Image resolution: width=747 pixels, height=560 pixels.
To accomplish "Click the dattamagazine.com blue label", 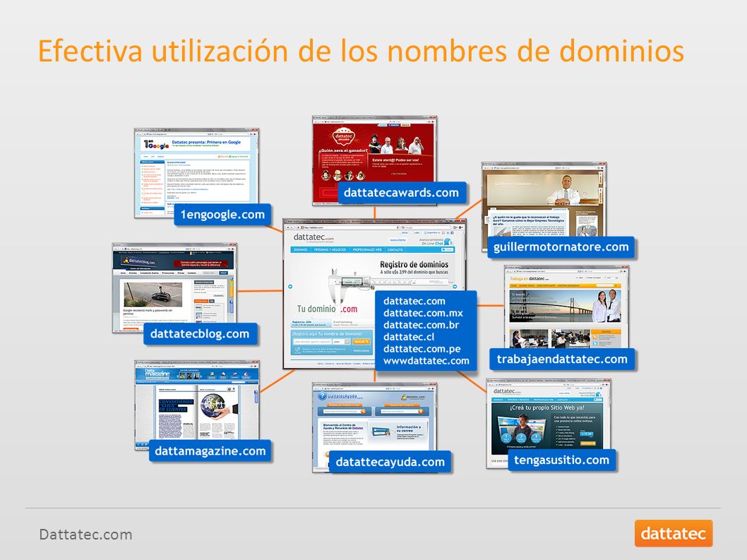I will tap(210, 451).
